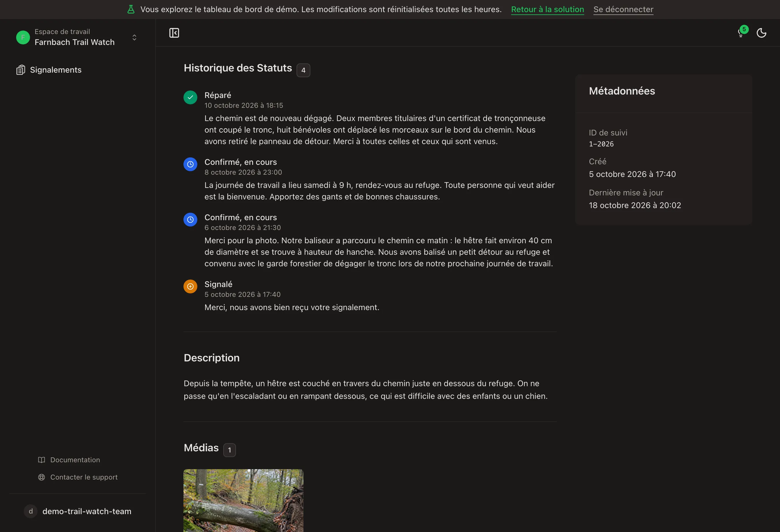Click the Métadonnées panel heading
The width and height of the screenshot is (780, 532).
click(x=622, y=91)
